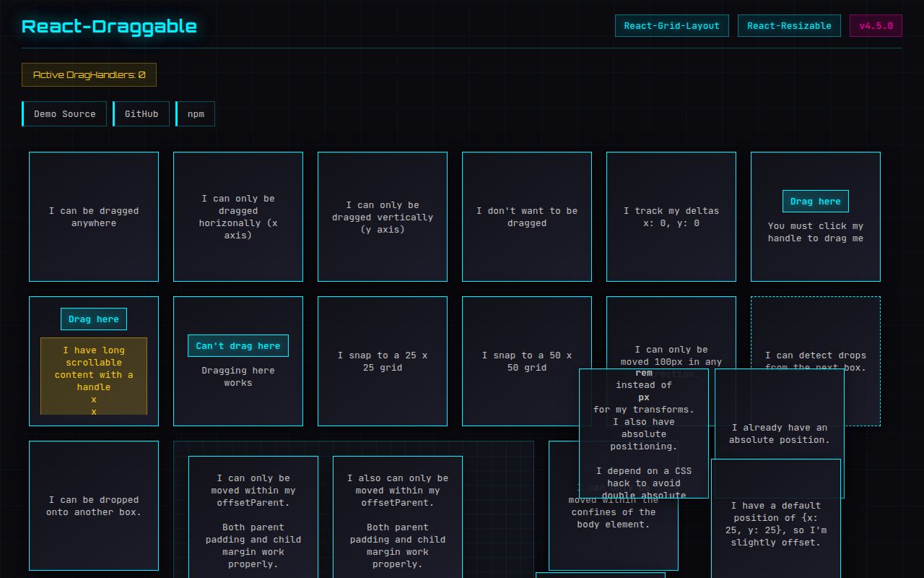Click the Active DragHandlers counter

pos(89,75)
